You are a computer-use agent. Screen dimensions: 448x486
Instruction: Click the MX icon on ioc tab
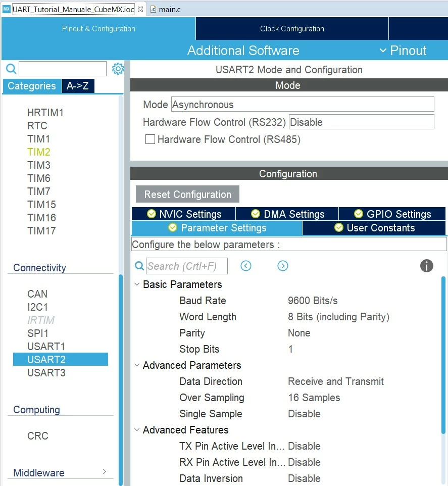tap(7, 9)
